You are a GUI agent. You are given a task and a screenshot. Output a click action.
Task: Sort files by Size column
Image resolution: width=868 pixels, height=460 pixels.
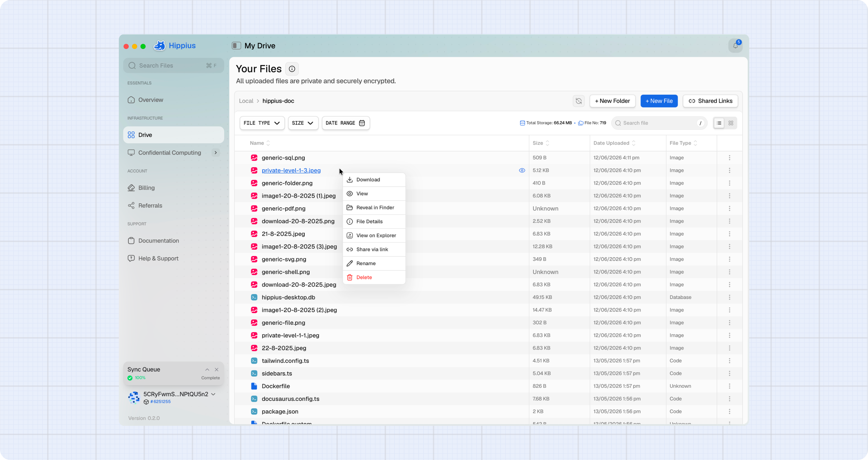[x=541, y=143]
